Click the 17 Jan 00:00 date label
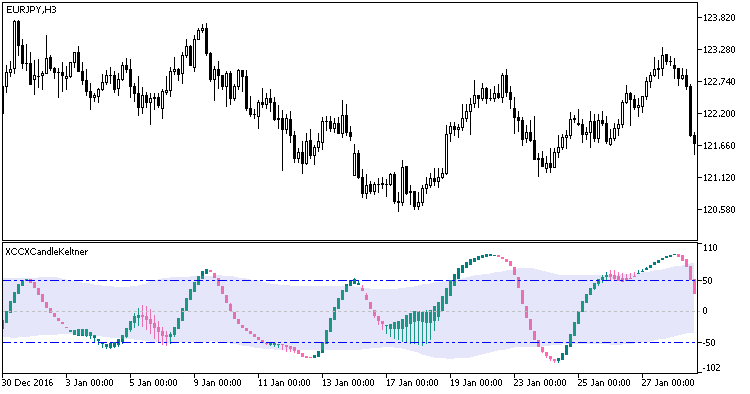The height and width of the screenshot is (394, 750). (x=412, y=383)
